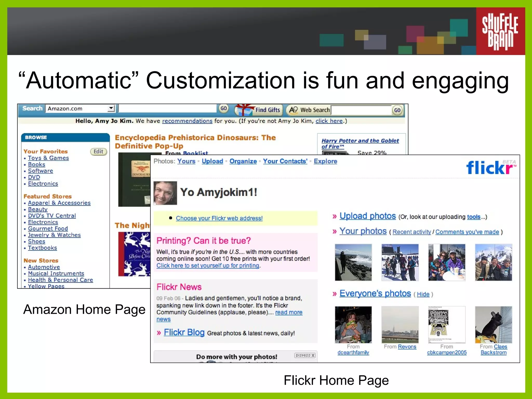This screenshot has width=532, height=399.
Task: Open Explore in Flickr Photos navigation
Action: click(x=325, y=161)
